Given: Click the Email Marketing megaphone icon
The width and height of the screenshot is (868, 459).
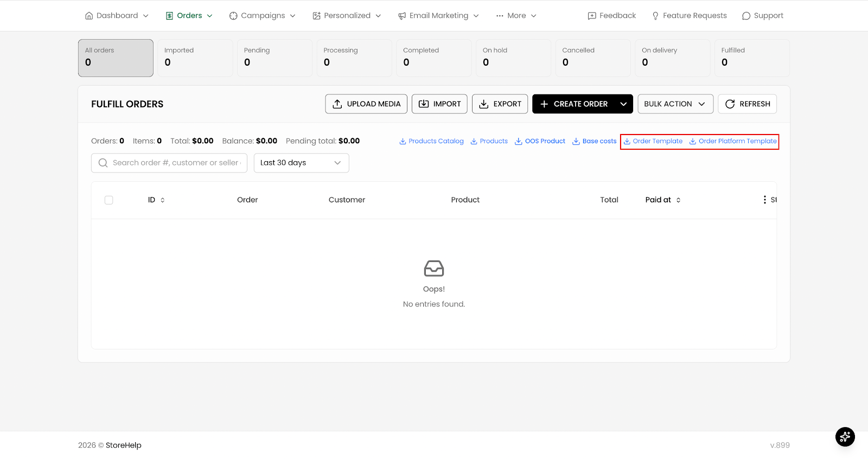Looking at the screenshot, I should coord(402,16).
